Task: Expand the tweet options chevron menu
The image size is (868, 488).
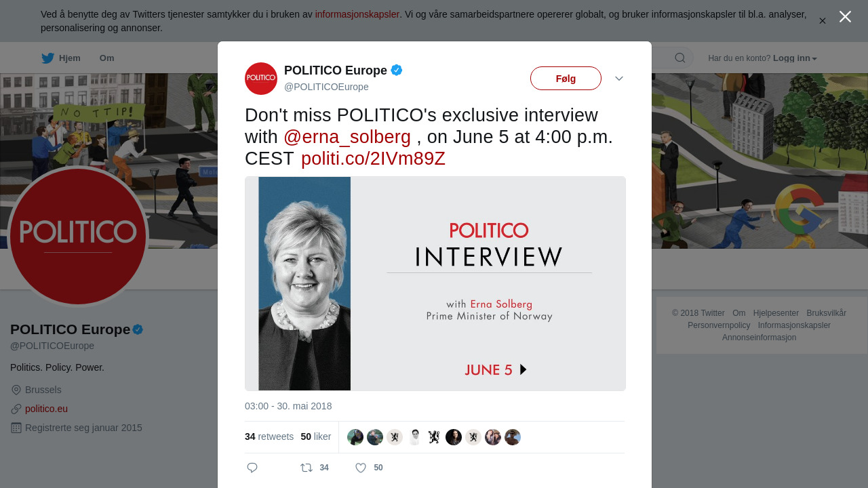Action: [619, 79]
